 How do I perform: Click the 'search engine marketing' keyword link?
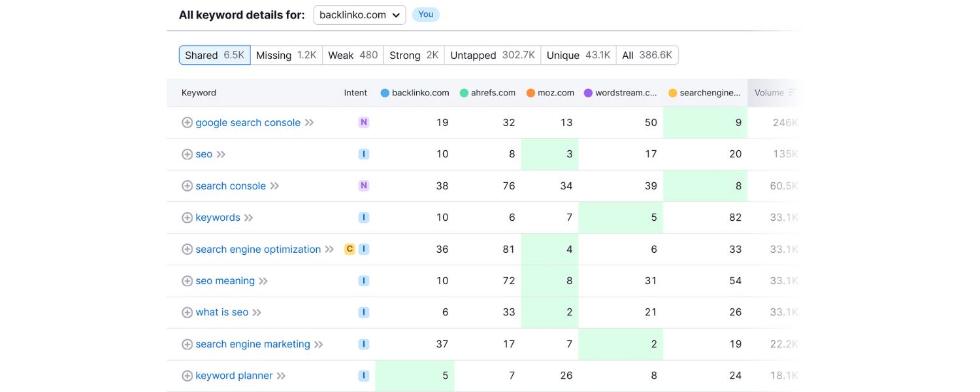click(x=252, y=344)
